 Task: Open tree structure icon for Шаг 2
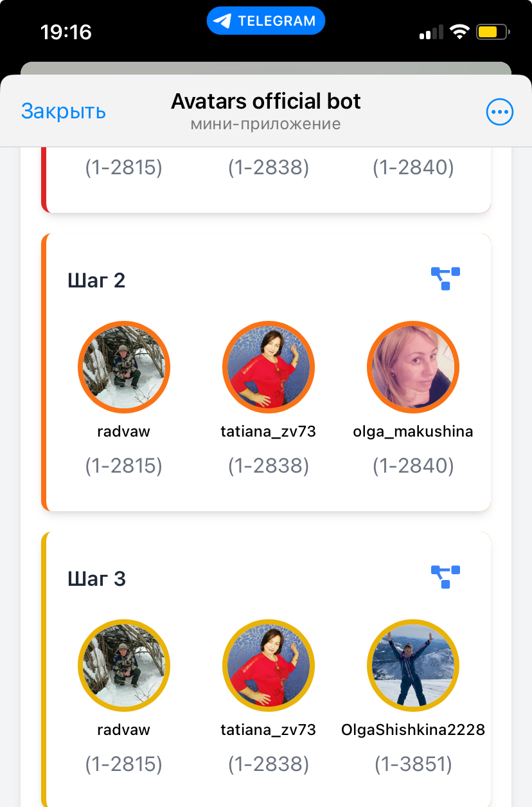click(445, 278)
